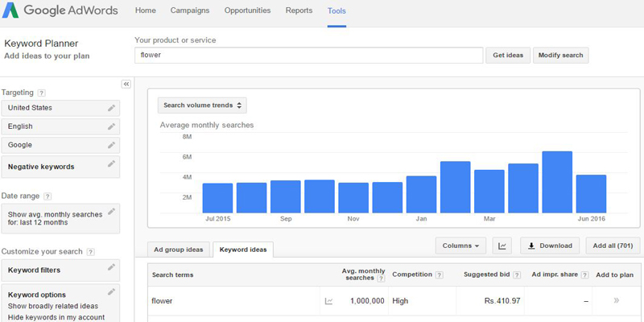Edit the English language pencil icon
Image resolution: width=644 pixels, height=322 pixels.
point(111,126)
